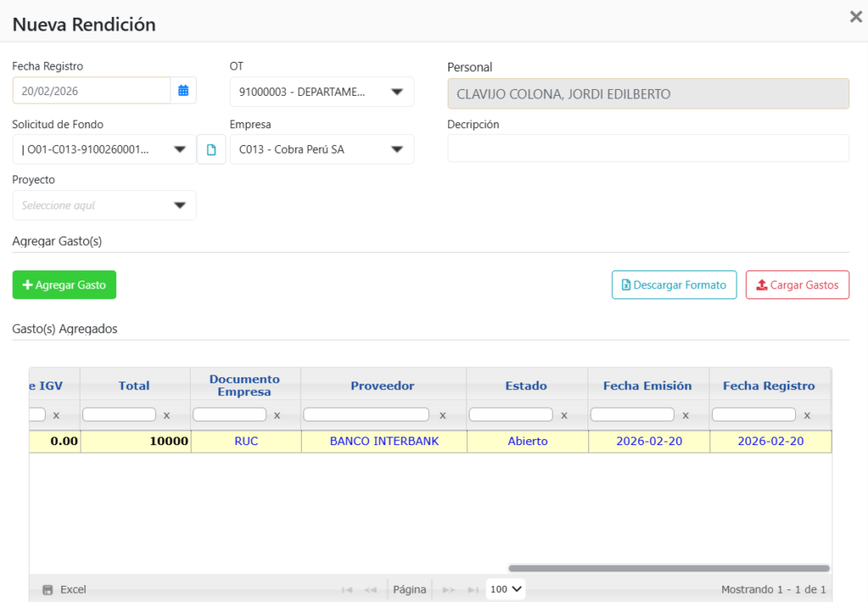Open the Empresa dropdown list
The image size is (868, 602).
point(397,150)
